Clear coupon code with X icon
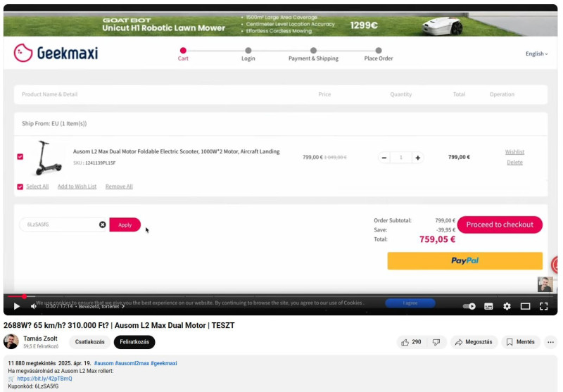 pyautogui.click(x=102, y=225)
